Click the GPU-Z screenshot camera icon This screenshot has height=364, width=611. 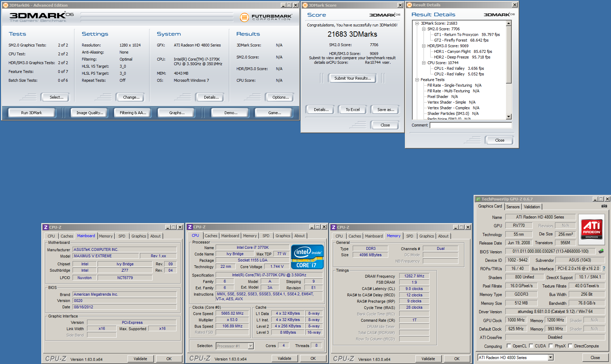(x=604, y=206)
